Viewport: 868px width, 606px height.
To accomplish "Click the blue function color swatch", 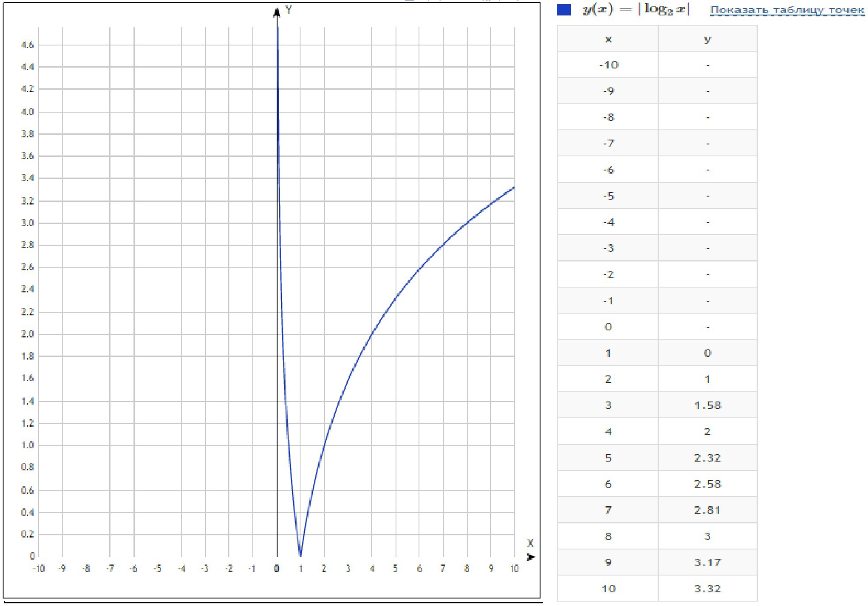I will pyautogui.click(x=564, y=10).
